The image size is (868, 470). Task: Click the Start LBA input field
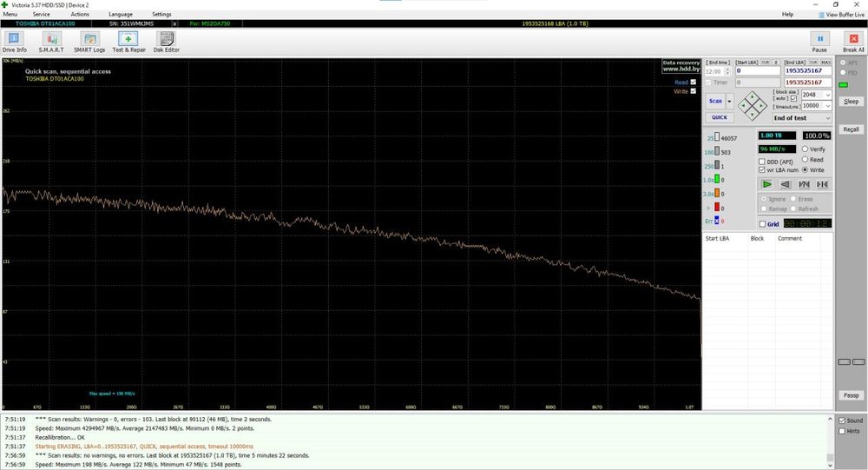758,71
